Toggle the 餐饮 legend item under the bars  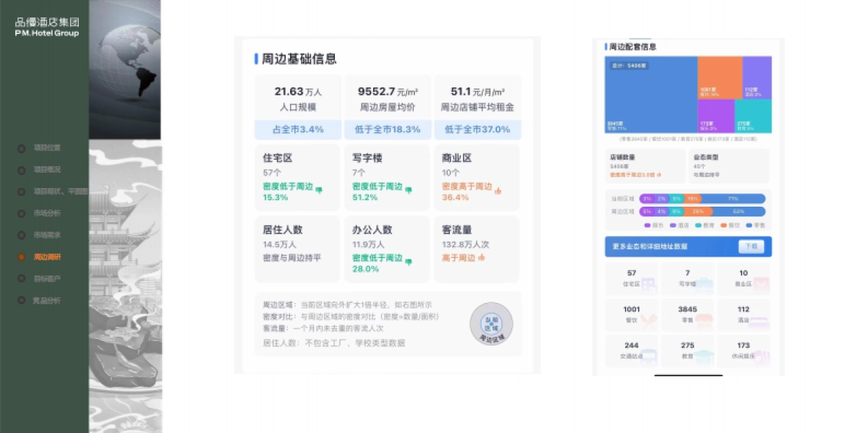(x=731, y=225)
